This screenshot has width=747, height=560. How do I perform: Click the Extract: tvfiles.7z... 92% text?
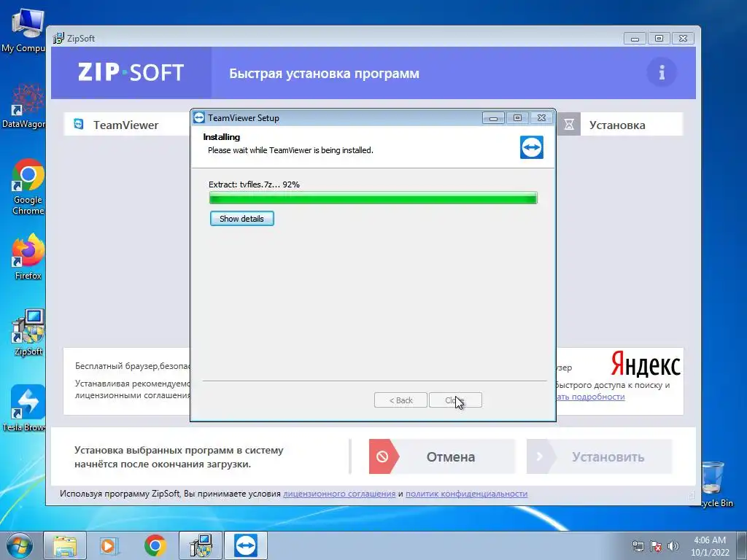254,184
